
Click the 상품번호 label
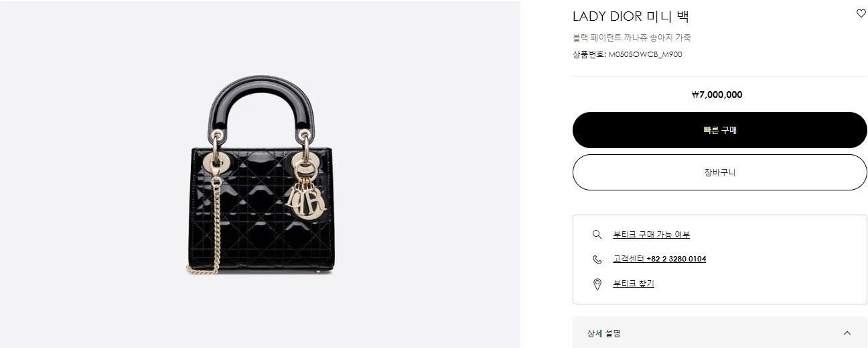coord(589,54)
